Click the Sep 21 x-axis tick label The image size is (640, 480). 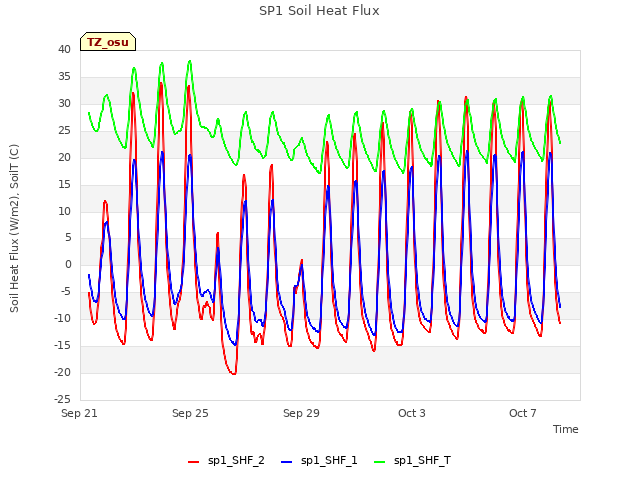click(x=79, y=413)
